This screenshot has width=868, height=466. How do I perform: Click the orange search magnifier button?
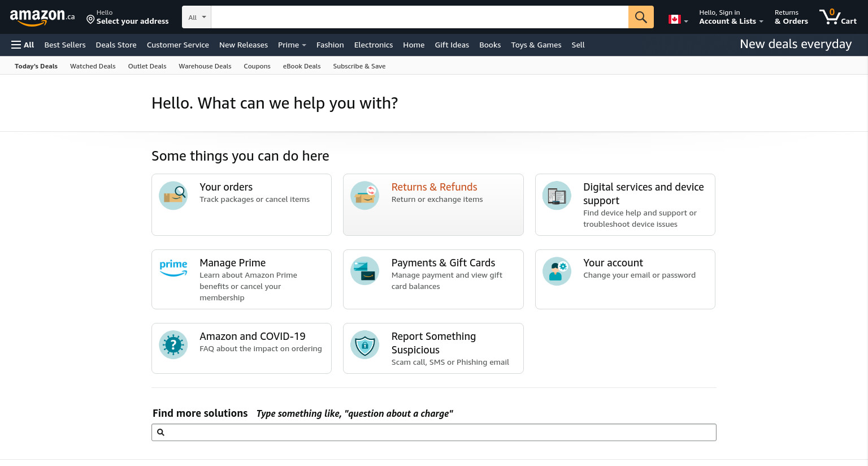pos(641,17)
